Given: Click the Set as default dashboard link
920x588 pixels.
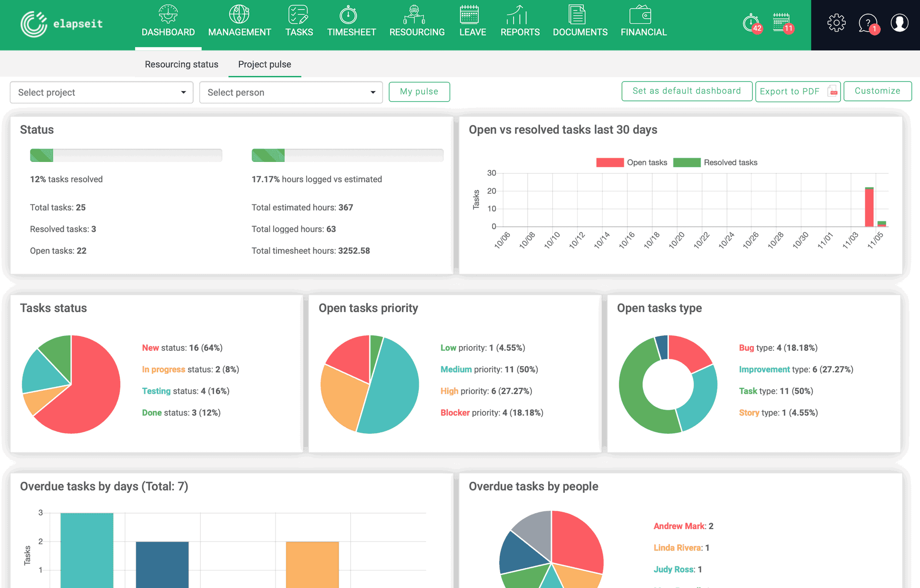Looking at the screenshot, I should pos(685,91).
